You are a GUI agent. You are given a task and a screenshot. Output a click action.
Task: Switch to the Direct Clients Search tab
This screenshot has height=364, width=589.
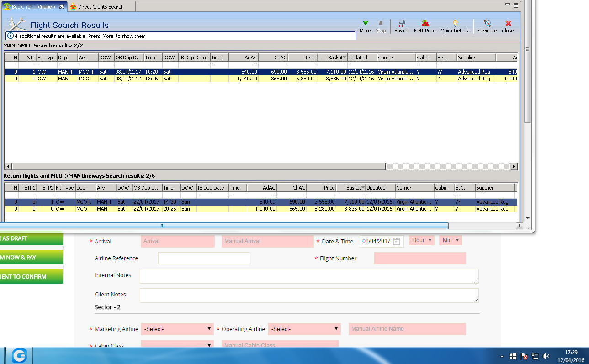click(x=101, y=7)
